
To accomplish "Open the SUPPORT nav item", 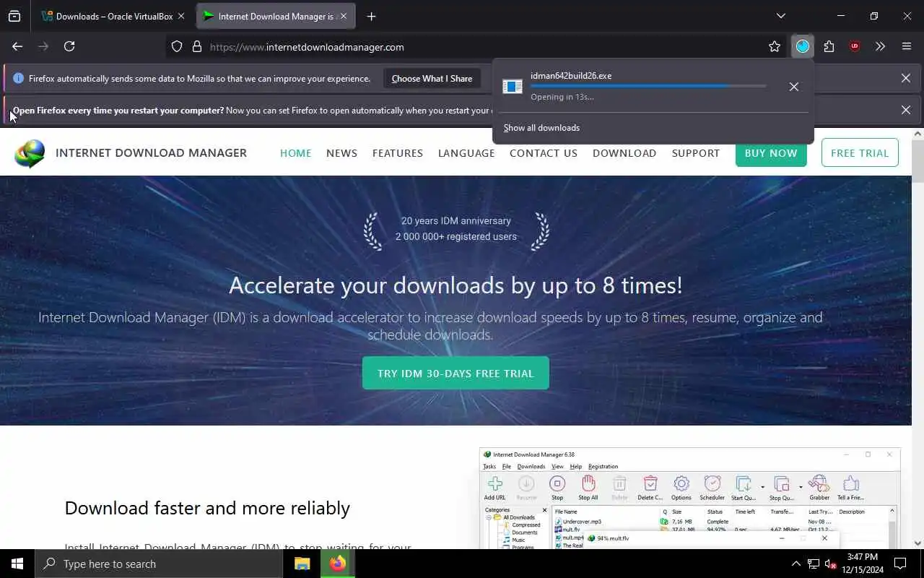I will click(x=696, y=153).
